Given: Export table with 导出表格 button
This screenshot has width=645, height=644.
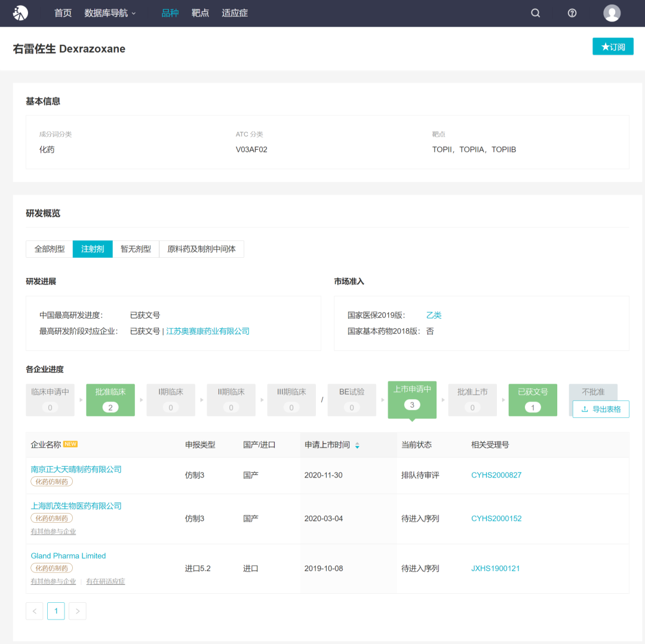Looking at the screenshot, I should click(601, 409).
